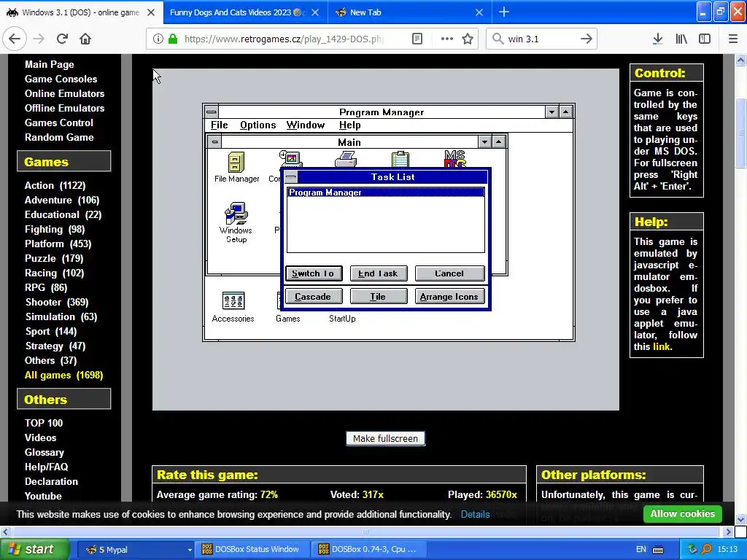This screenshot has height=560, width=747.
Task: Open the Window menu in Program Manager
Action: [x=306, y=125]
